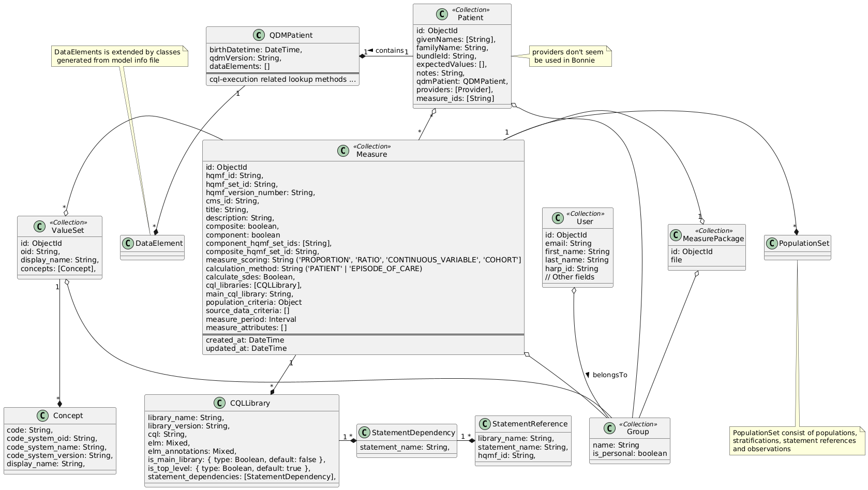This screenshot has width=868, height=490.
Task: Click the Measure class circle icon
Action: [342, 151]
